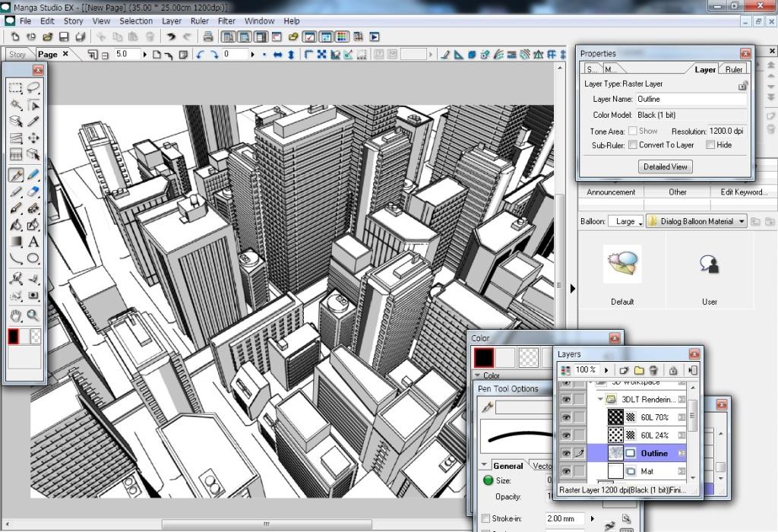Click the Detailed View button
This screenshot has width=778, height=532.
666,166
